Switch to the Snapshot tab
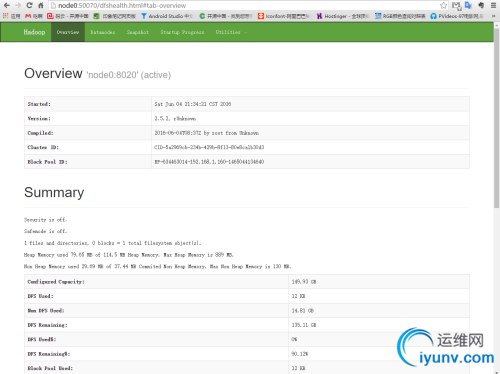Viewport: 500px width, 374px height. pyautogui.click(x=138, y=32)
